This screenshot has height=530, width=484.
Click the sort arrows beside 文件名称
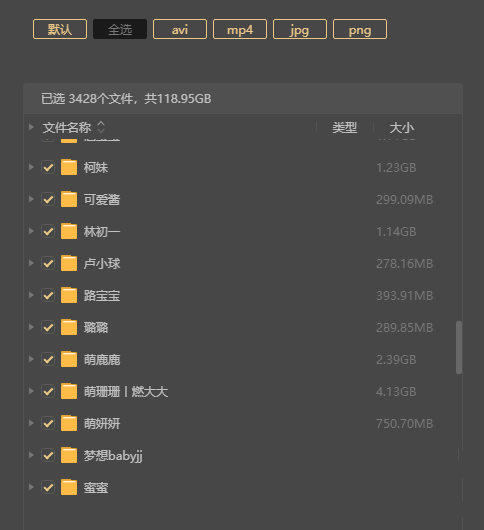pos(101,127)
